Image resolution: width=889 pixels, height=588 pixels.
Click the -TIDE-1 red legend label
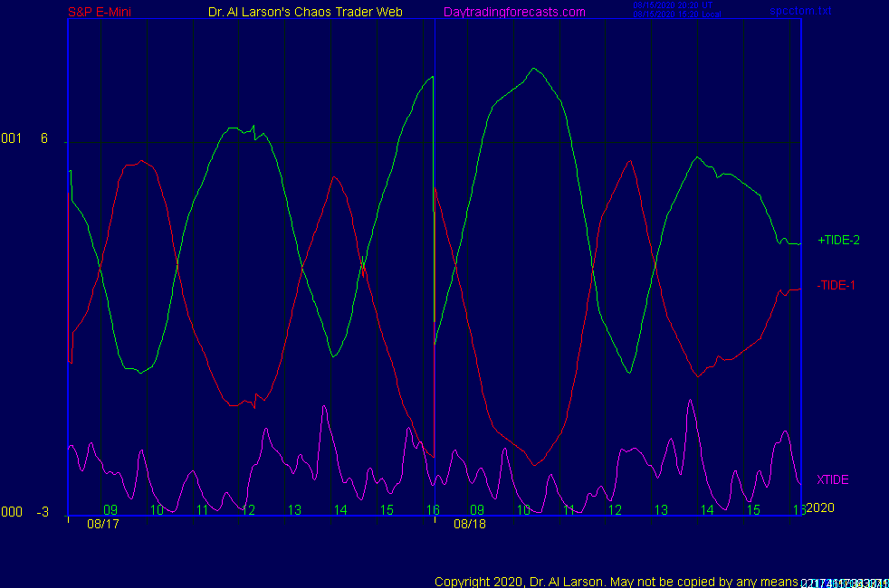[x=836, y=285]
